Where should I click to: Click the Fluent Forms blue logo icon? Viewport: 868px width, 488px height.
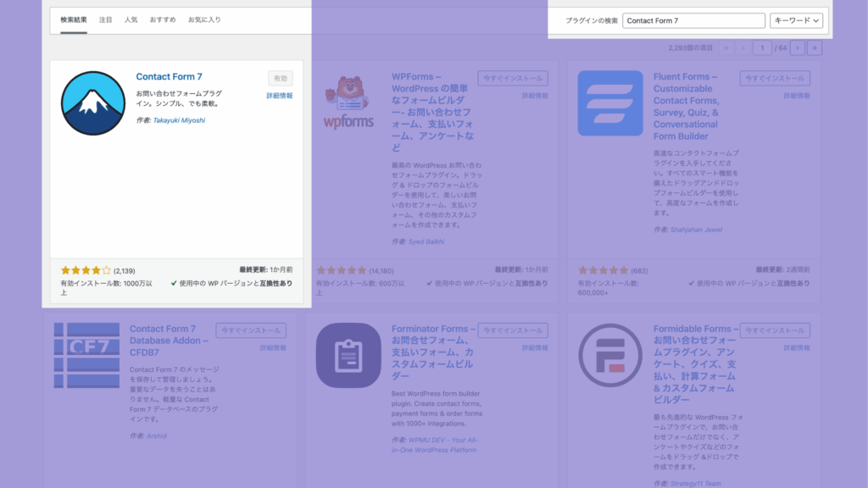tap(610, 103)
